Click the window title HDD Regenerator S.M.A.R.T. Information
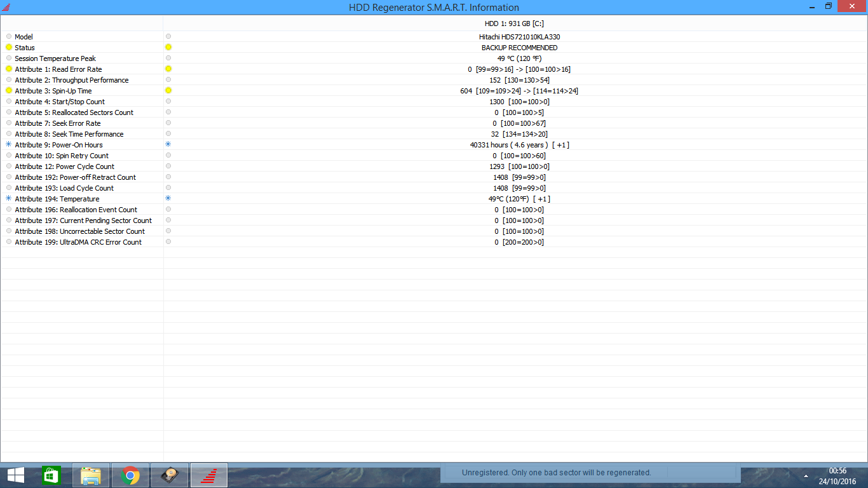The image size is (868, 488). (434, 8)
